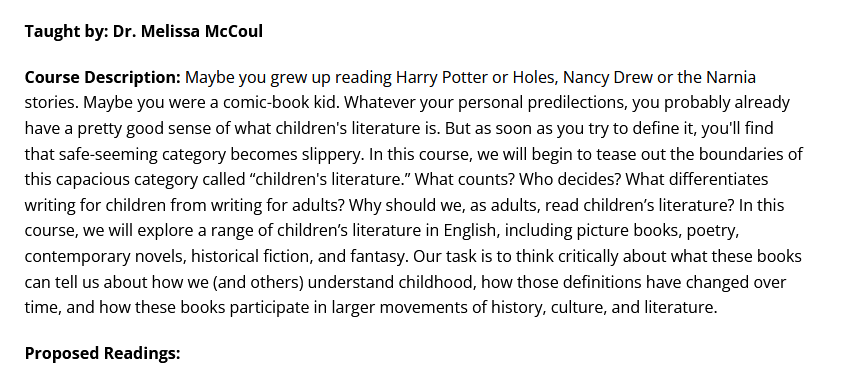Click the 'Taught by: Dr. Melissa McCoul' heading

click(143, 31)
